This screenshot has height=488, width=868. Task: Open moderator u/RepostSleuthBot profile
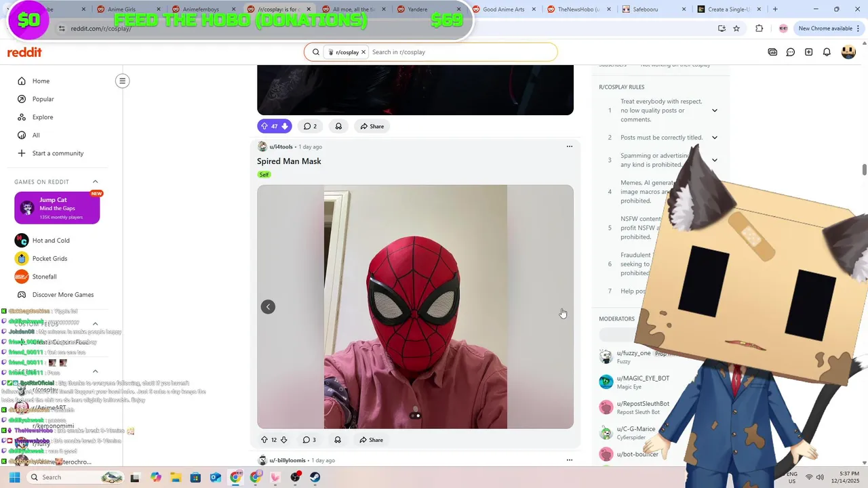point(643,404)
